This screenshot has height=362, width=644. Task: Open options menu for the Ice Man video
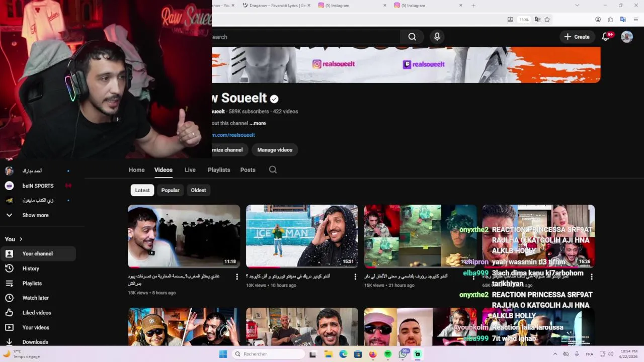tap(355, 277)
